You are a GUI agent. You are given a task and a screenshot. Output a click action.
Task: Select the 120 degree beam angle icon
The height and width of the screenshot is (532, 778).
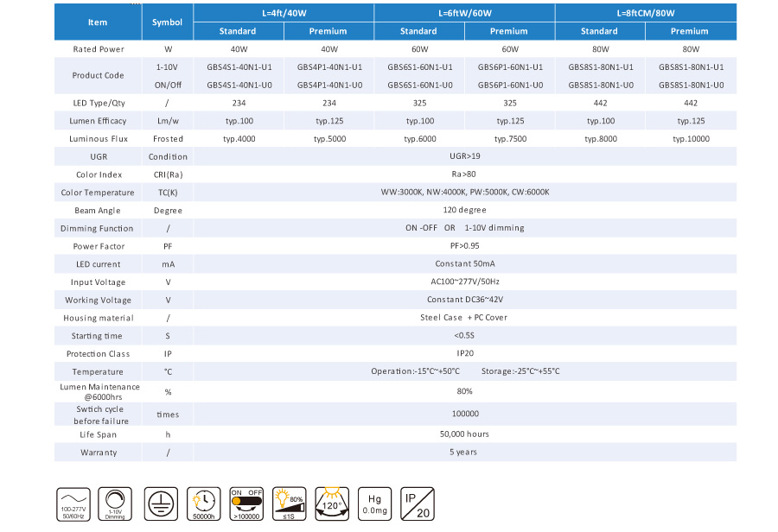[331, 503]
